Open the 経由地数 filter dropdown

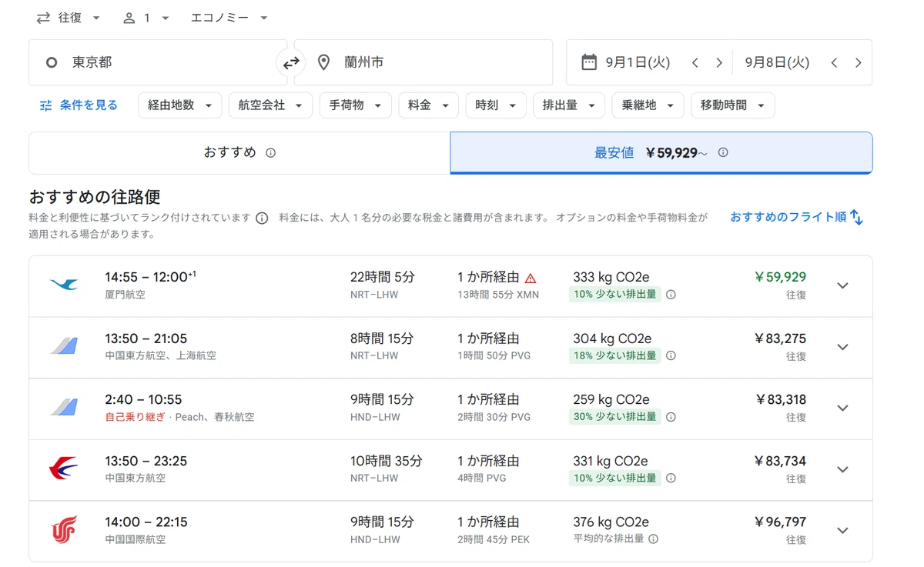pos(180,105)
